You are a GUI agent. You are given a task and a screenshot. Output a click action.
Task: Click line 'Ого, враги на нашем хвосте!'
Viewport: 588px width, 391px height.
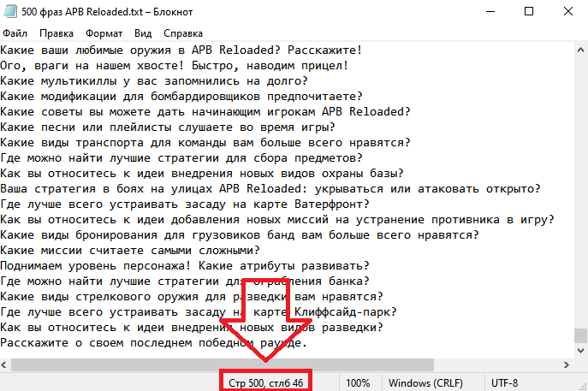point(175,66)
